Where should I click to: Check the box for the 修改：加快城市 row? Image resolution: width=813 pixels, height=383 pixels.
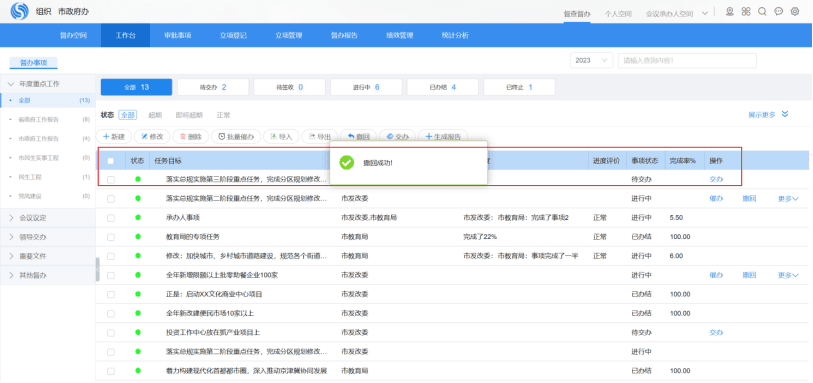pyautogui.click(x=110, y=256)
